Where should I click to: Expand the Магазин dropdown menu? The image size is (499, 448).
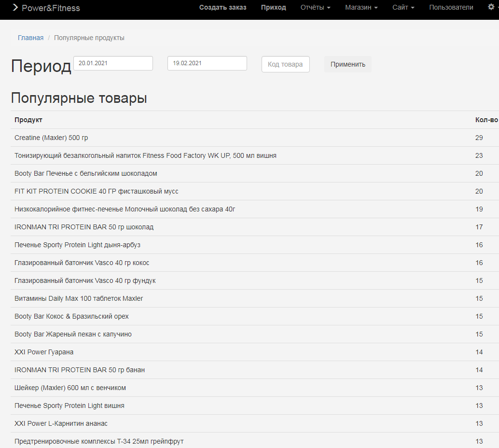pyautogui.click(x=361, y=7)
